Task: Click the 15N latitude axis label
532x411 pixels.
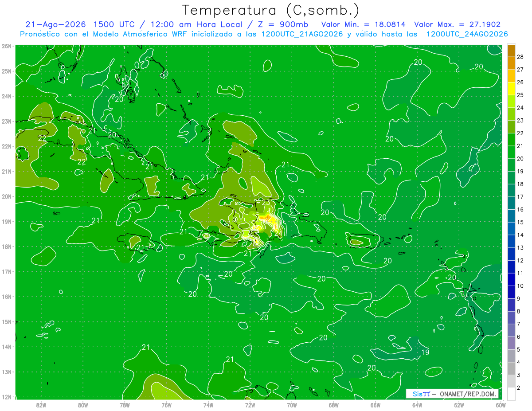Action: pyautogui.click(x=7, y=321)
